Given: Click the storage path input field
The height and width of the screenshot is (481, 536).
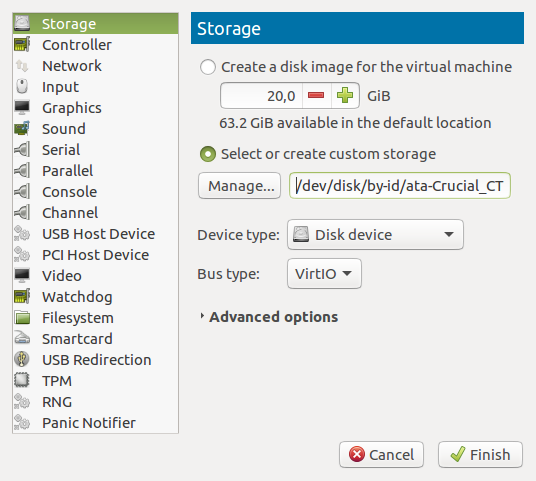Looking at the screenshot, I should pyautogui.click(x=400, y=186).
